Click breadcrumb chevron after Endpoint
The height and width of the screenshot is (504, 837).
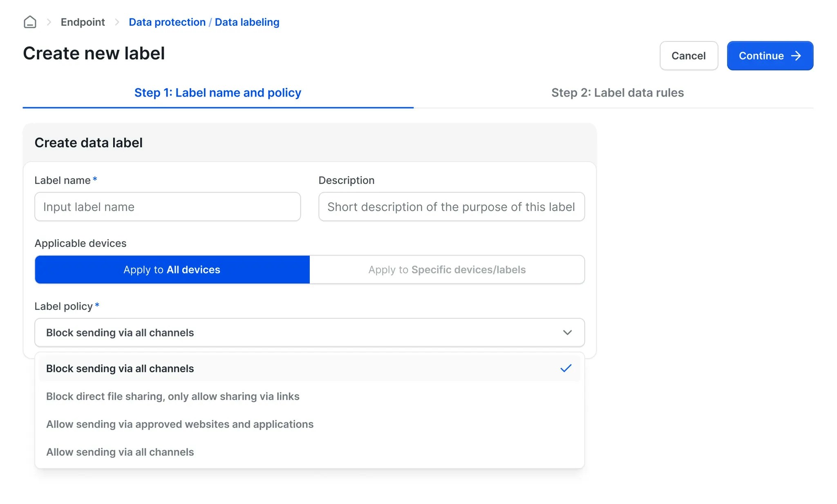point(117,22)
